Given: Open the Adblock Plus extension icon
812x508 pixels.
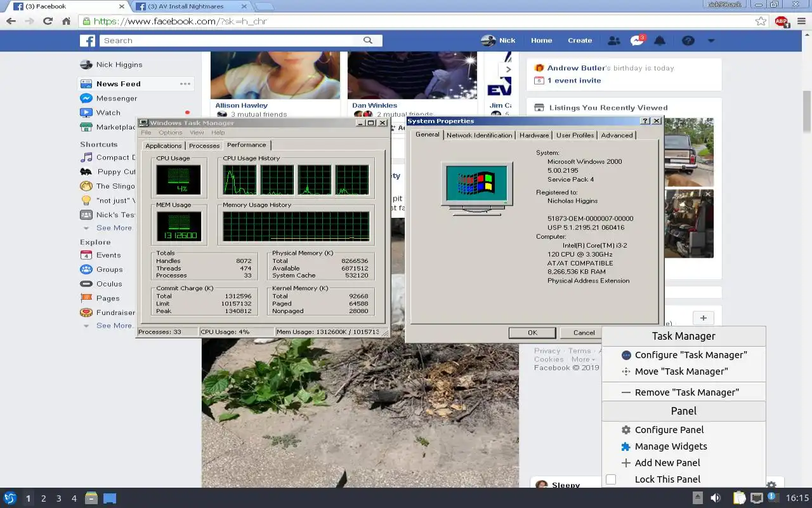Looking at the screenshot, I should coord(781,21).
